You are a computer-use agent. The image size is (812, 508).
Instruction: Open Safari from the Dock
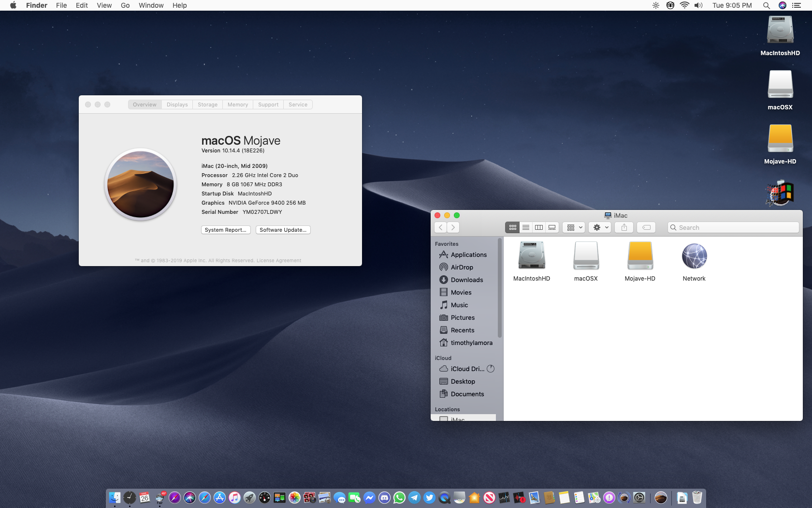204,497
